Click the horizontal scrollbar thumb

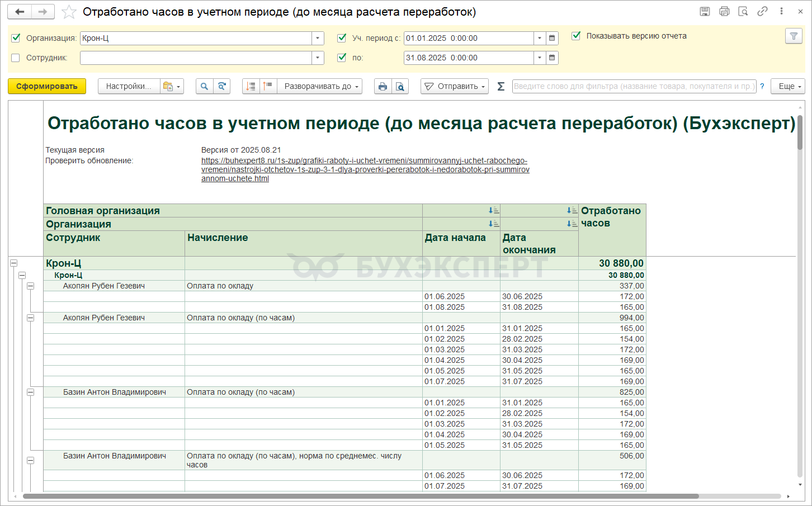[361, 496]
